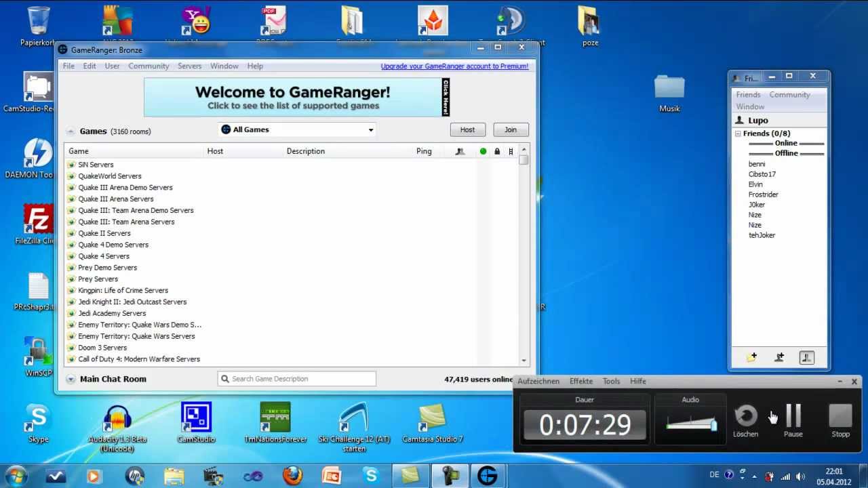This screenshot has width=868, height=488.
Task: Collapse the Friends (0/8) tree group
Action: [x=738, y=134]
